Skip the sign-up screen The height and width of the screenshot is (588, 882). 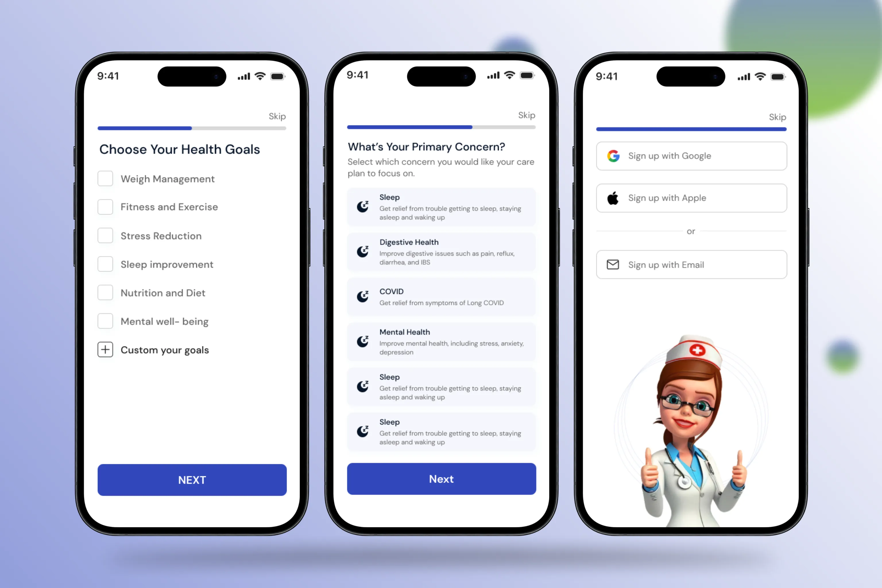[777, 117]
